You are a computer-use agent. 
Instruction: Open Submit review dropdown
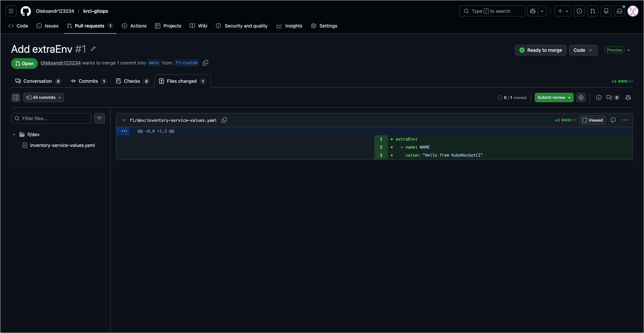pos(554,97)
